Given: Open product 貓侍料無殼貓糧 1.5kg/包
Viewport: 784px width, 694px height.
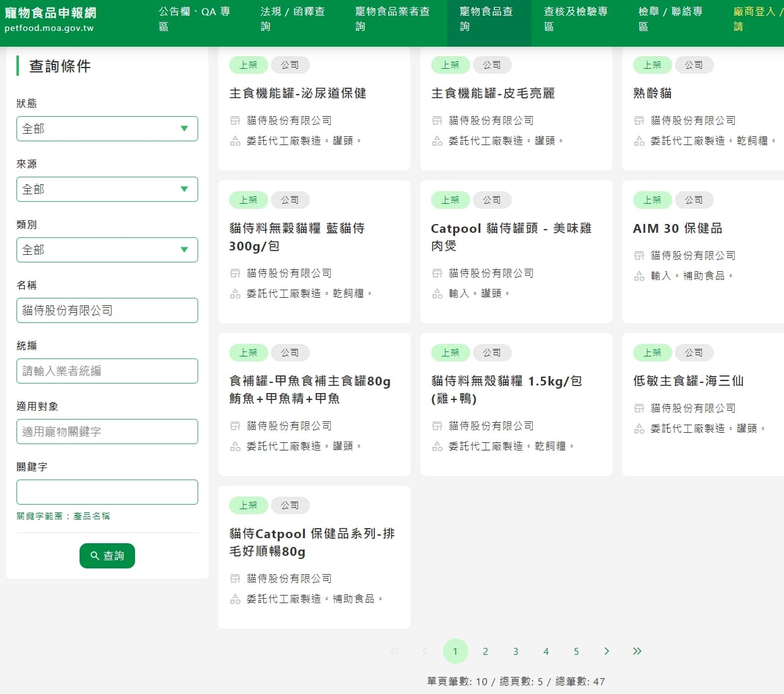Looking at the screenshot, I should (507, 390).
